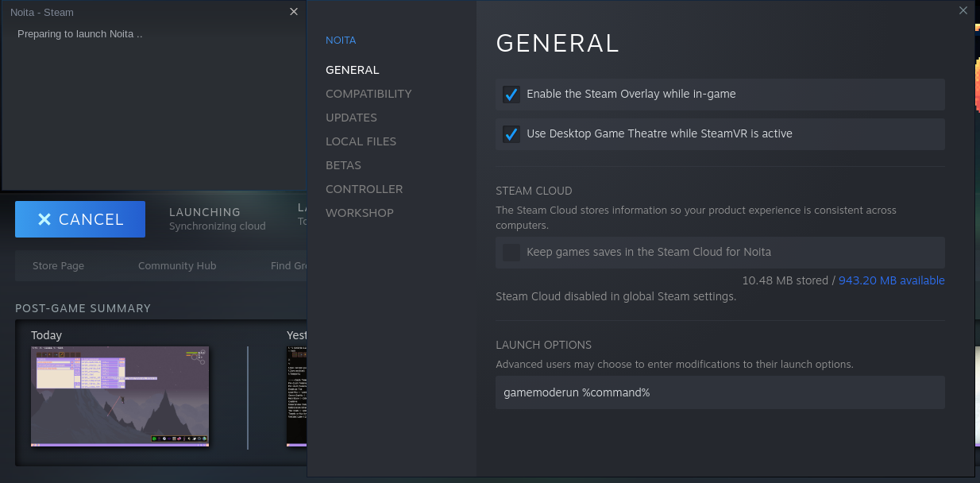Toggle Use Desktop Game Theatre checkbox

pyautogui.click(x=511, y=134)
